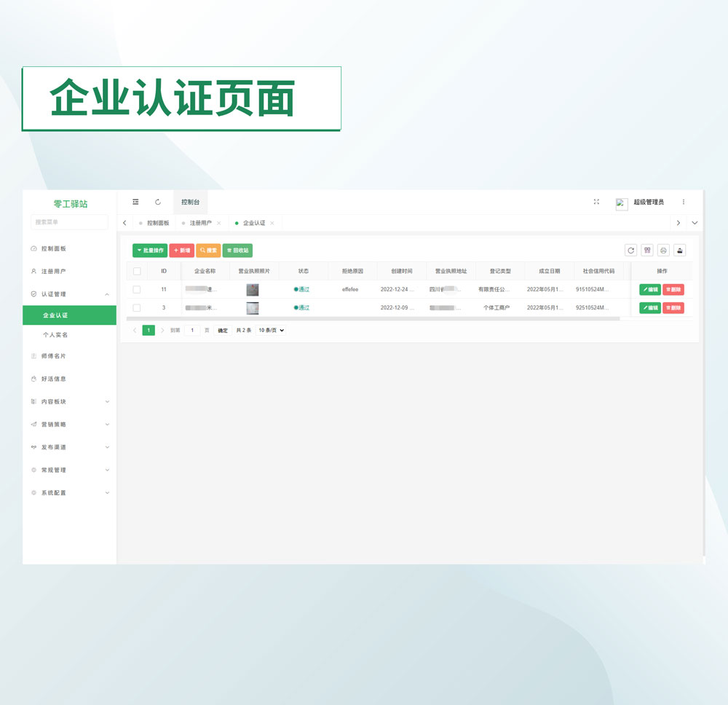Select the checkbox for row ID 3
The height and width of the screenshot is (705, 728).
click(137, 308)
